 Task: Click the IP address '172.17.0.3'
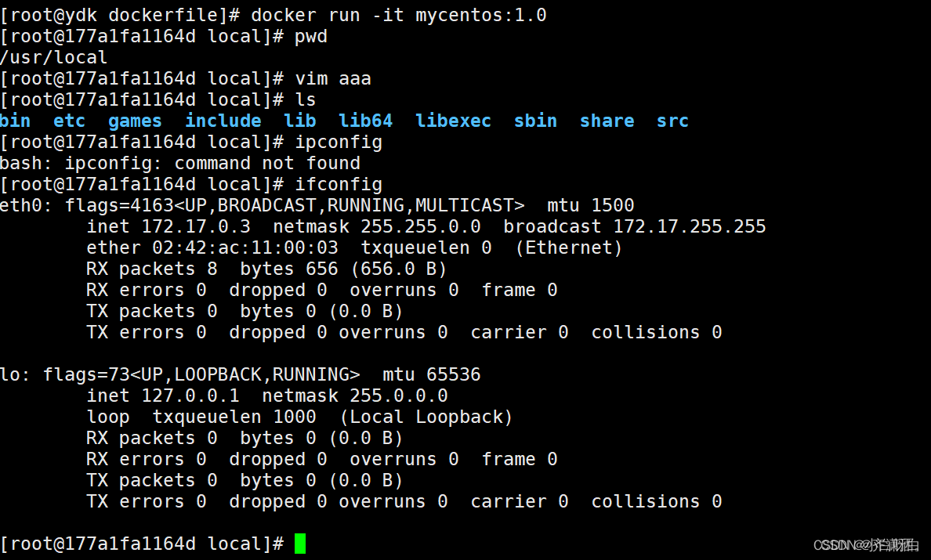196,226
